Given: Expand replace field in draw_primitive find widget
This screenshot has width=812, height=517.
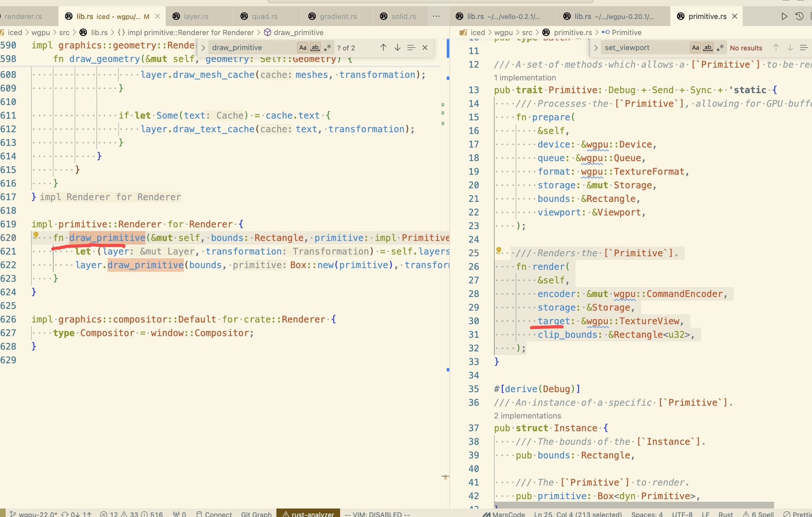Looking at the screenshot, I should click(203, 47).
